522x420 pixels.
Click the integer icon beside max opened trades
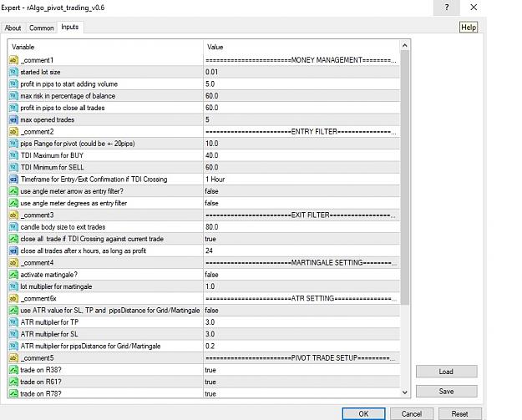pos(13,119)
